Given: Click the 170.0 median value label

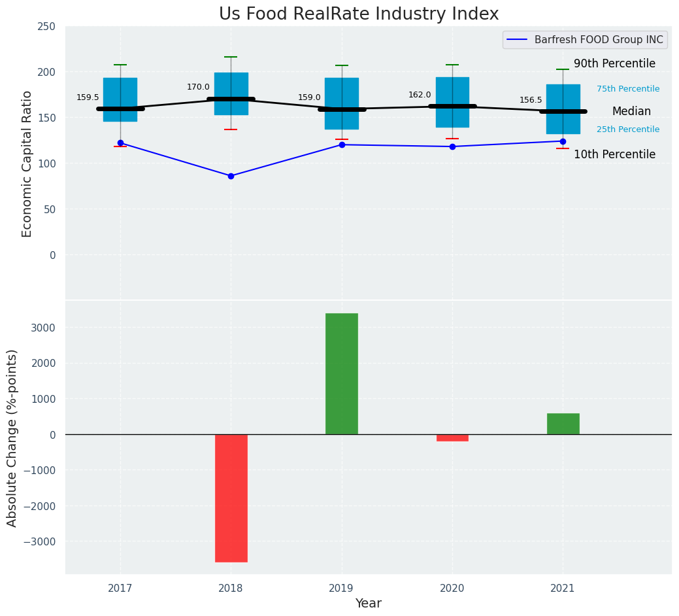Looking at the screenshot, I should 198,87.
